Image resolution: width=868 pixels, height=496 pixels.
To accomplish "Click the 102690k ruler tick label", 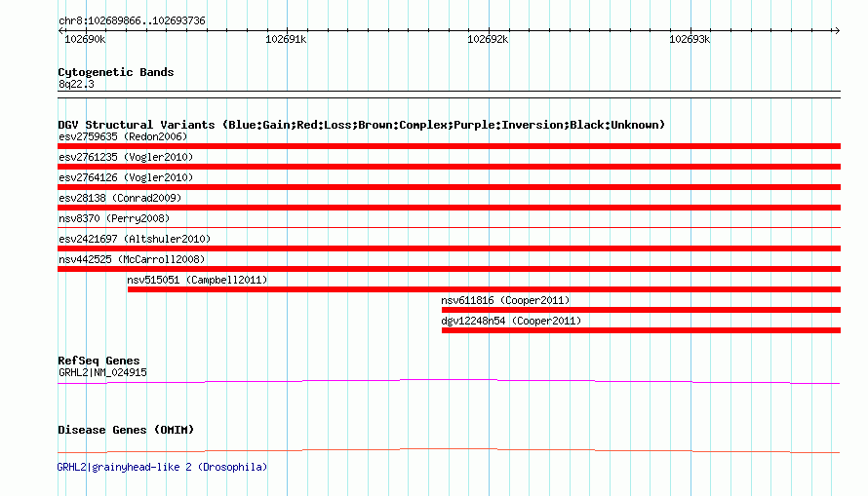I will (85, 39).
